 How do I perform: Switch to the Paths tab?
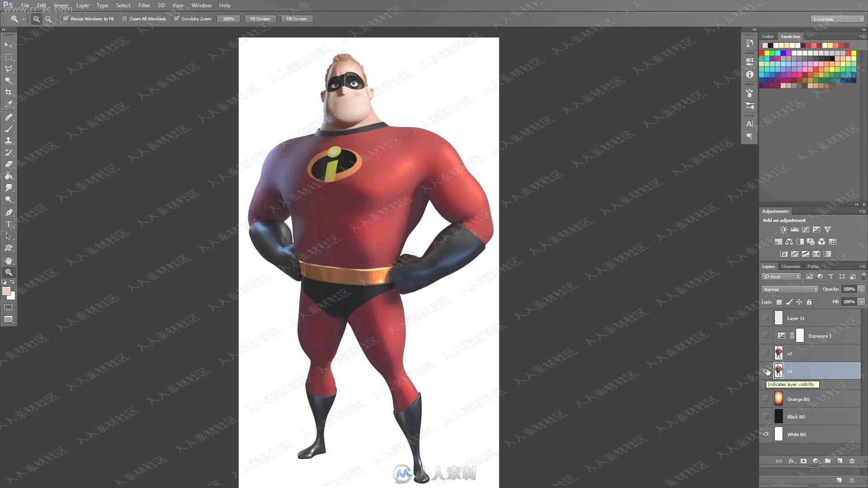813,267
